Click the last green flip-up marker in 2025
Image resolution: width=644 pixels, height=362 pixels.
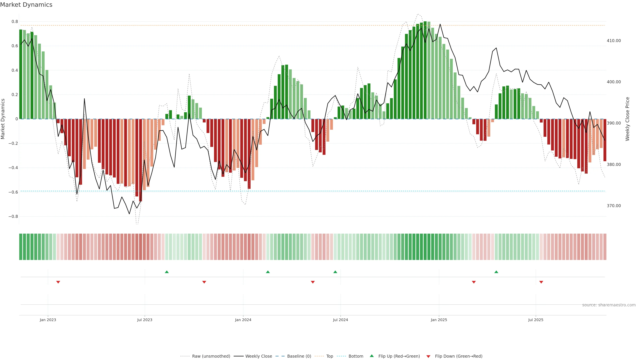pos(496,272)
